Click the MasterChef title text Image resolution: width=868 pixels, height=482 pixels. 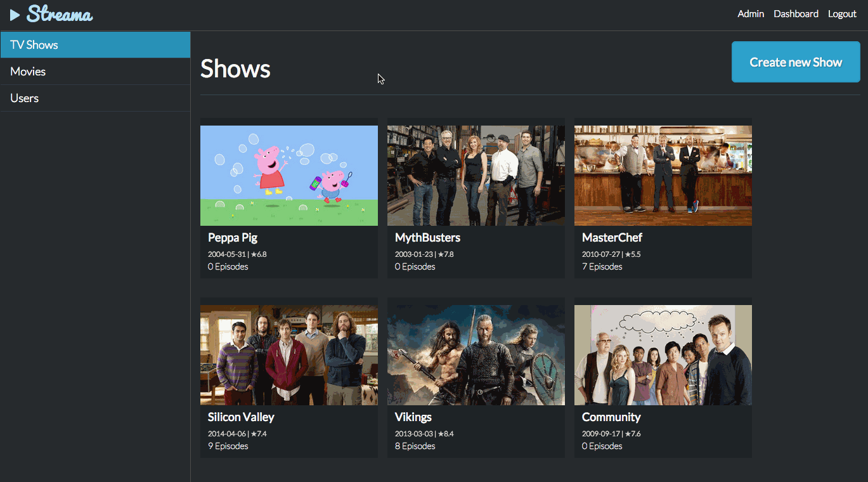[x=612, y=238]
